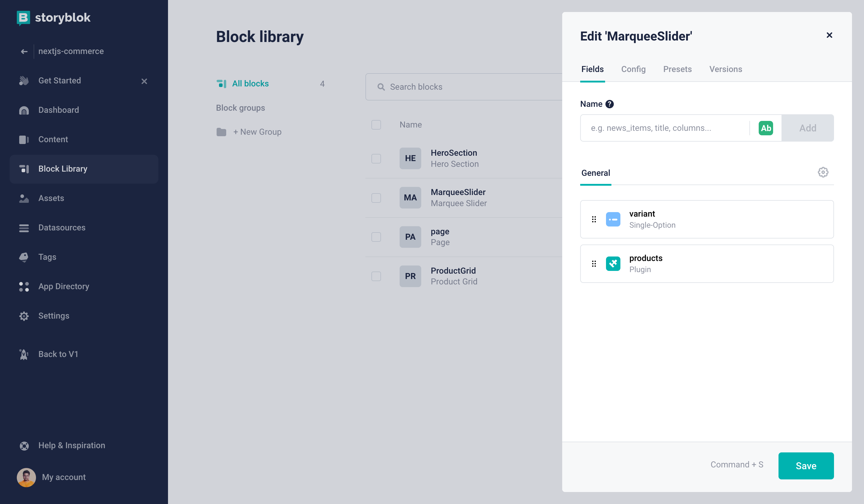The image size is (864, 504).
Task: Click the Name field help question mark icon
Action: tap(609, 104)
